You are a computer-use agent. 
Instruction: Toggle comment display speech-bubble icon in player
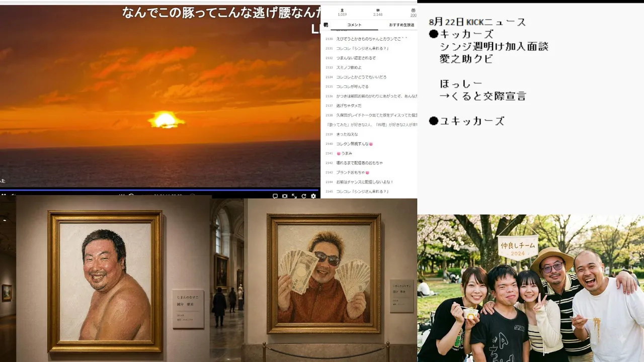275,196
